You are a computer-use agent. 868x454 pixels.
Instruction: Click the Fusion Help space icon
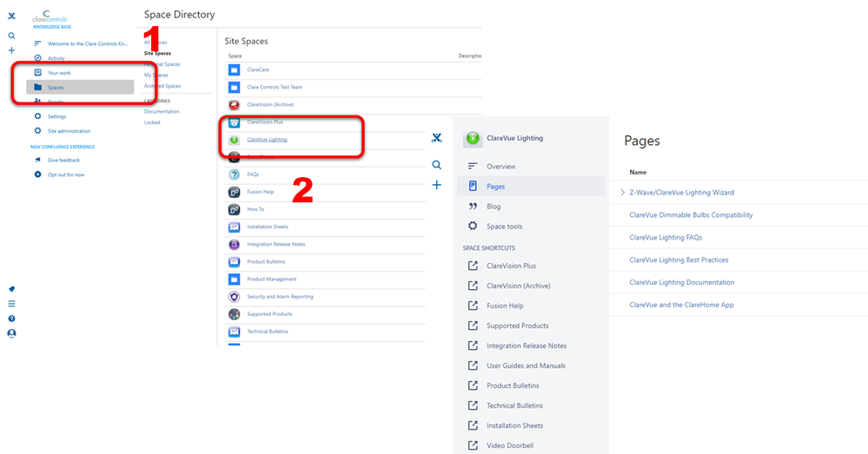[x=235, y=192]
